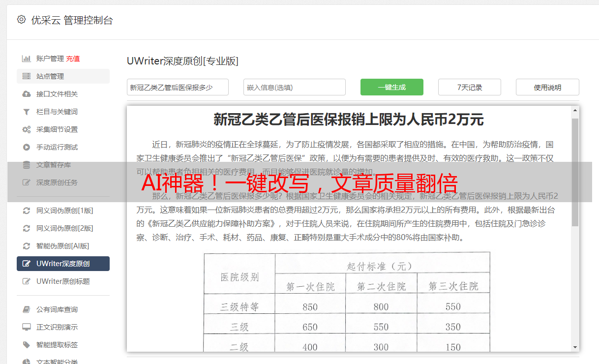Click the gear icon beside 优采云 管理控制台
599x364 pixels.
(x=21, y=20)
